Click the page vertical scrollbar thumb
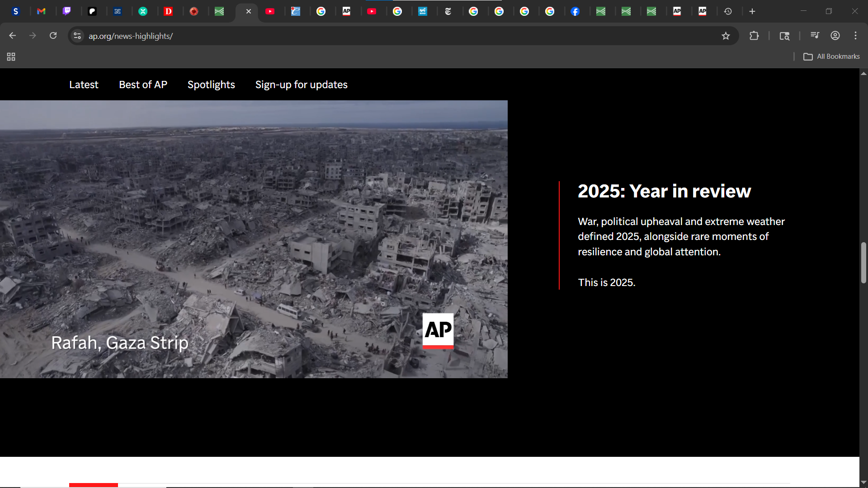The width and height of the screenshot is (868, 488). 863,263
